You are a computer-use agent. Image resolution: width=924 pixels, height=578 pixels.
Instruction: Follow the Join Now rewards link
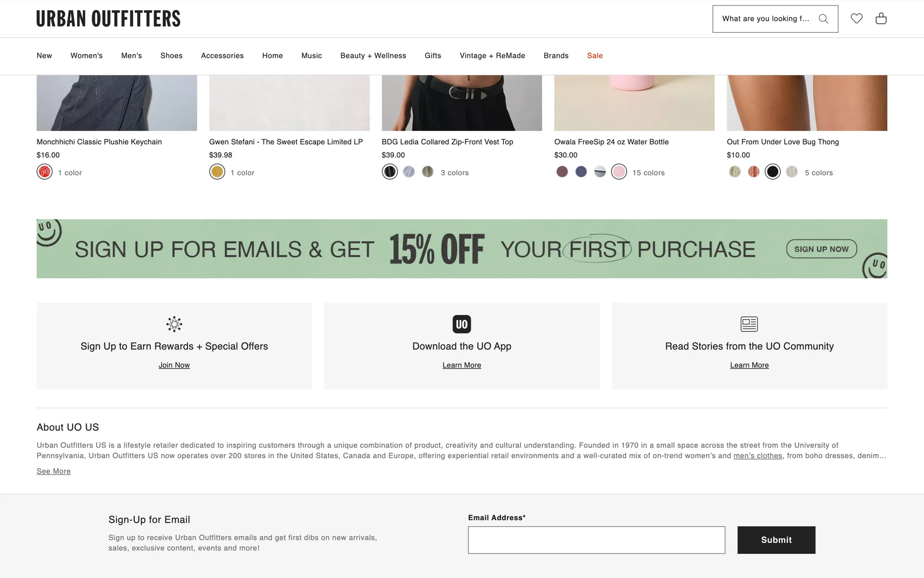[174, 365]
